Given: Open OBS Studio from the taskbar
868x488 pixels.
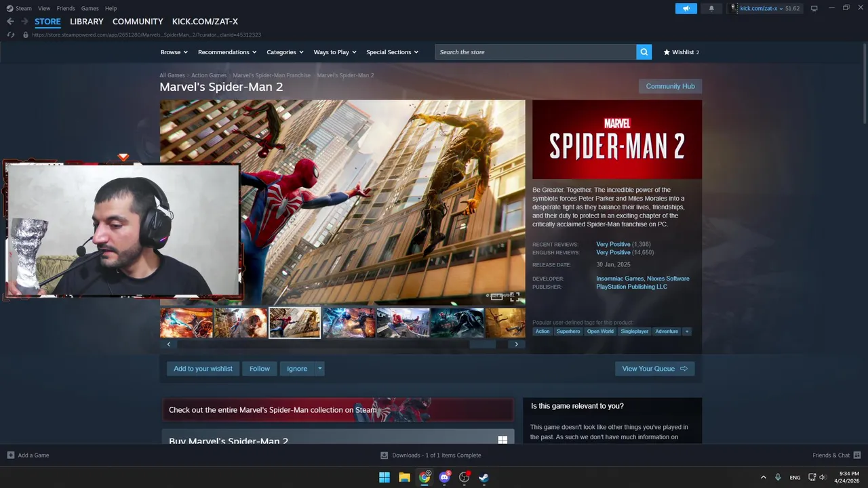Looking at the screenshot, I should (x=465, y=477).
